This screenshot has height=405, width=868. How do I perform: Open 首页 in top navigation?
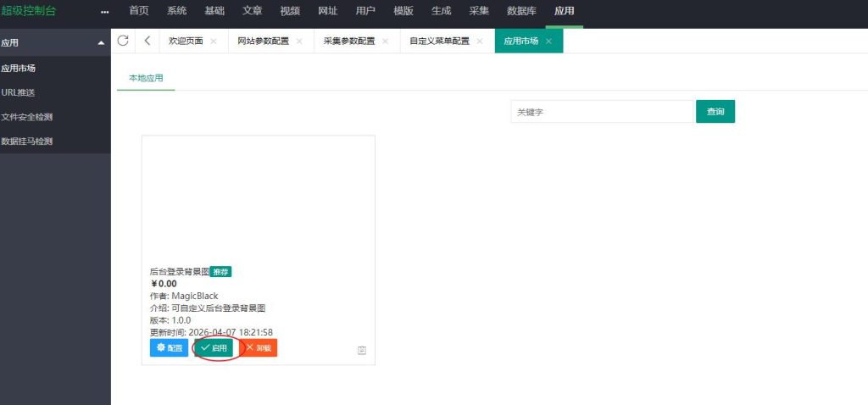(139, 11)
